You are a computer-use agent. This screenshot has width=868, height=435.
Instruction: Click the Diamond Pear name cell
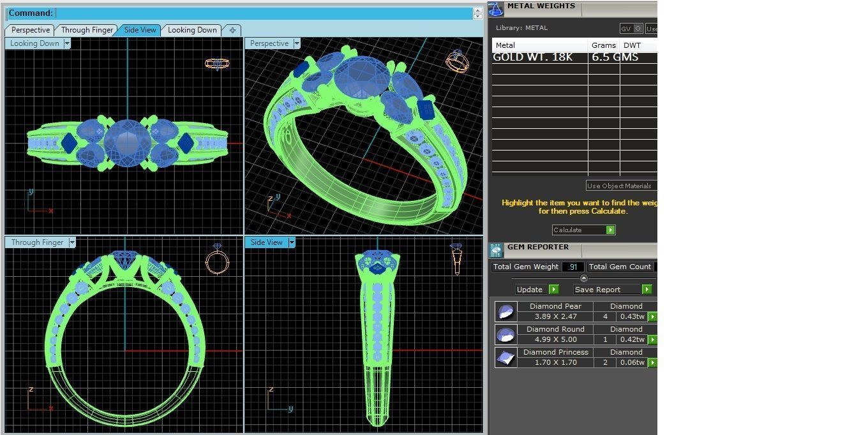[555, 306]
